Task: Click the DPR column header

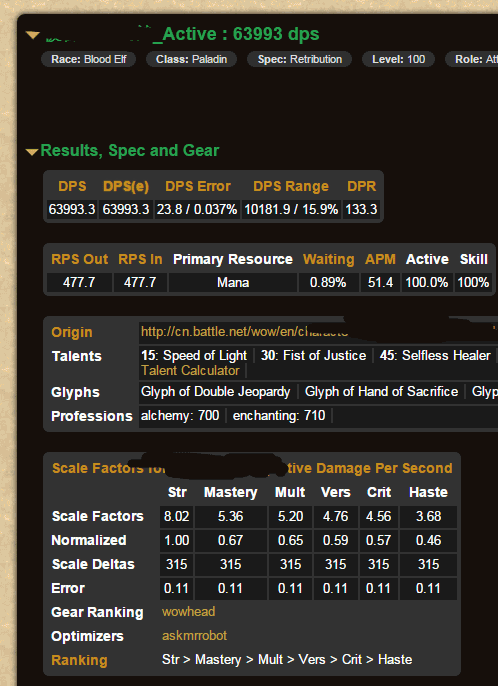Action: 361,186
